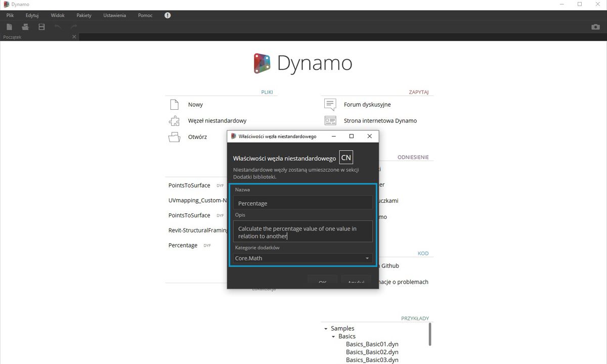The image size is (607, 364).
Task: Open the Widok menu
Action: click(58, 15)
